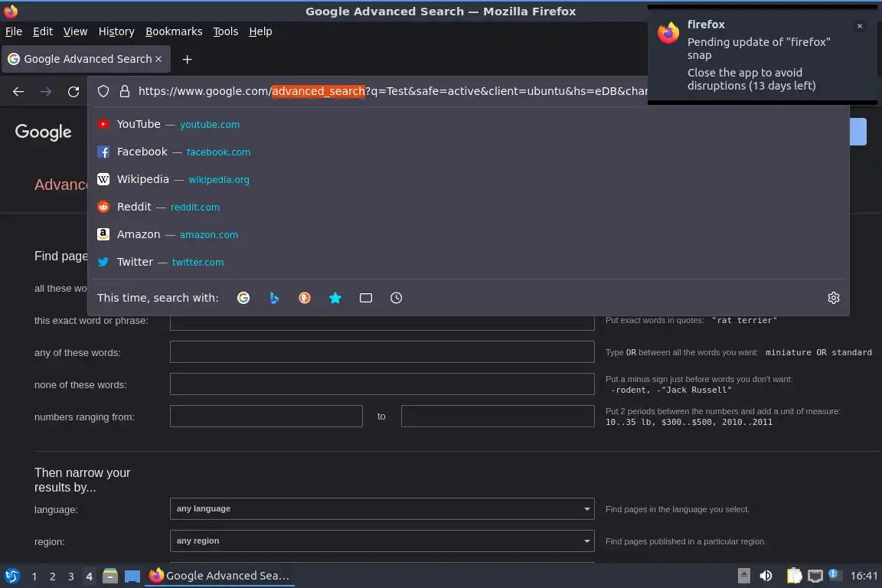Open the Tools menu
This screenshot has height=588, width=882.
(226, 31)
